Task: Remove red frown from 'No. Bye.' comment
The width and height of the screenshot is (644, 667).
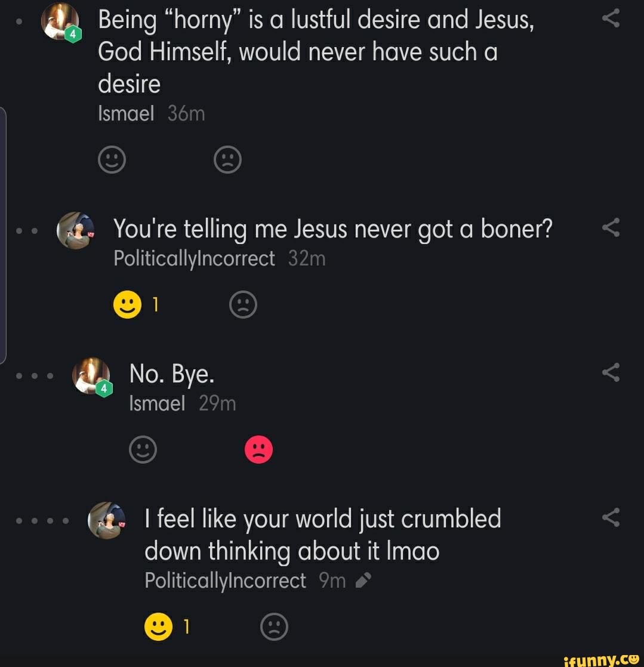Action: [258, 450]
